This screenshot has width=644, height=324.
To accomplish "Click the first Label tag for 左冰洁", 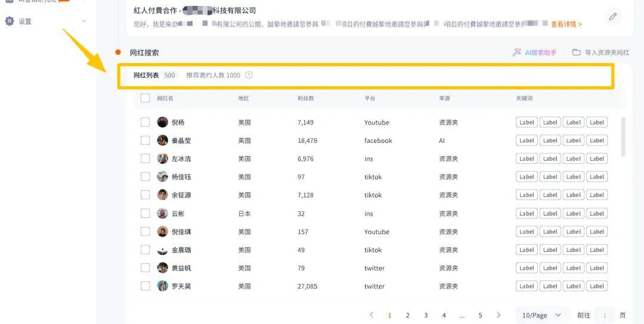I will pyautogui.click(x=527, y=159).
